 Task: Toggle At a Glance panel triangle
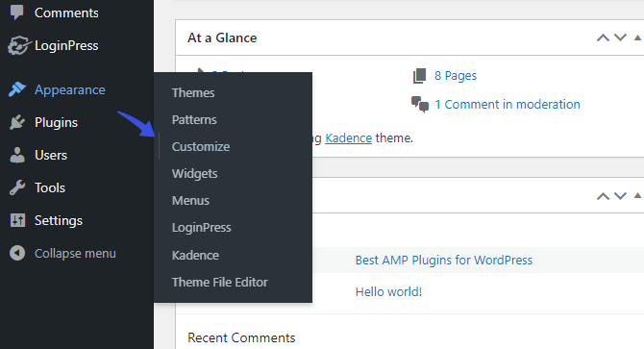pos(638,37)
